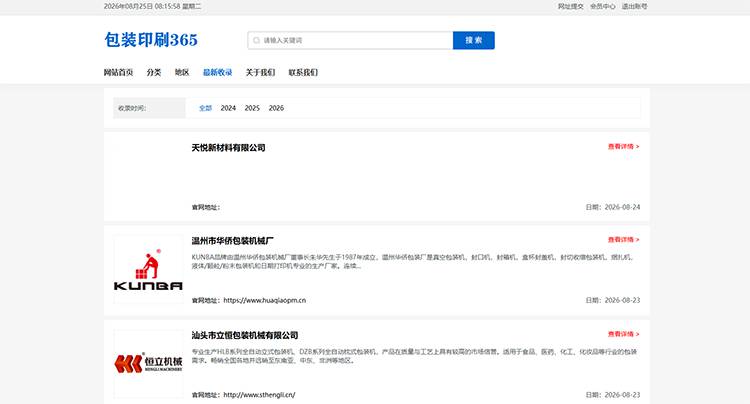Filter listings by year 2026
The image size is (750, 404).
pyautogui.click(x=276, y=108)
